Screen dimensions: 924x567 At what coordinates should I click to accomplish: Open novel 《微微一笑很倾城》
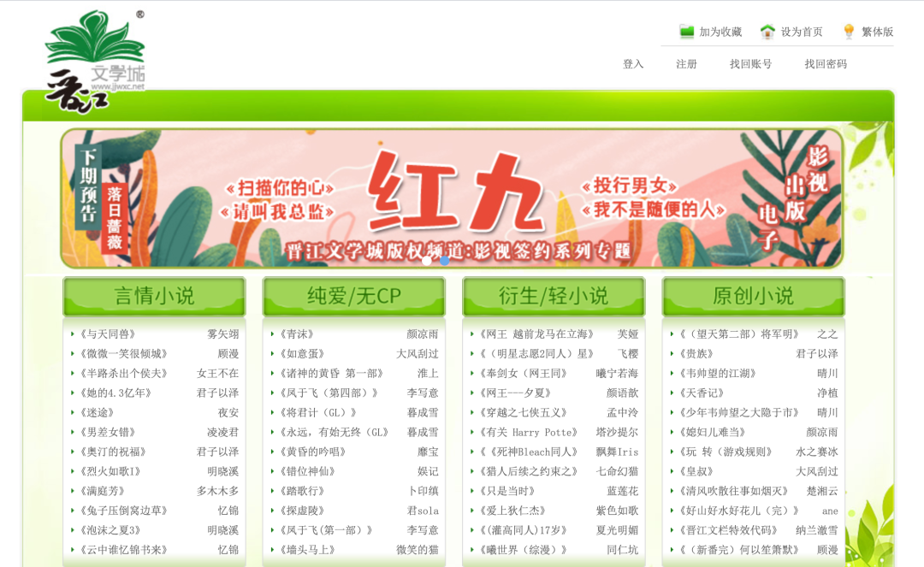[x=124, y=354]
